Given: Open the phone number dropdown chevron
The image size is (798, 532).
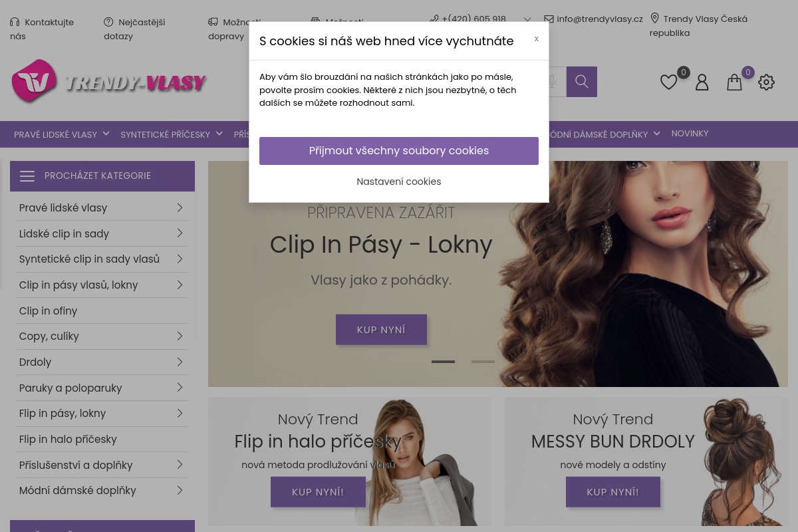Looking at the screenshot, I should coord(527,19).
